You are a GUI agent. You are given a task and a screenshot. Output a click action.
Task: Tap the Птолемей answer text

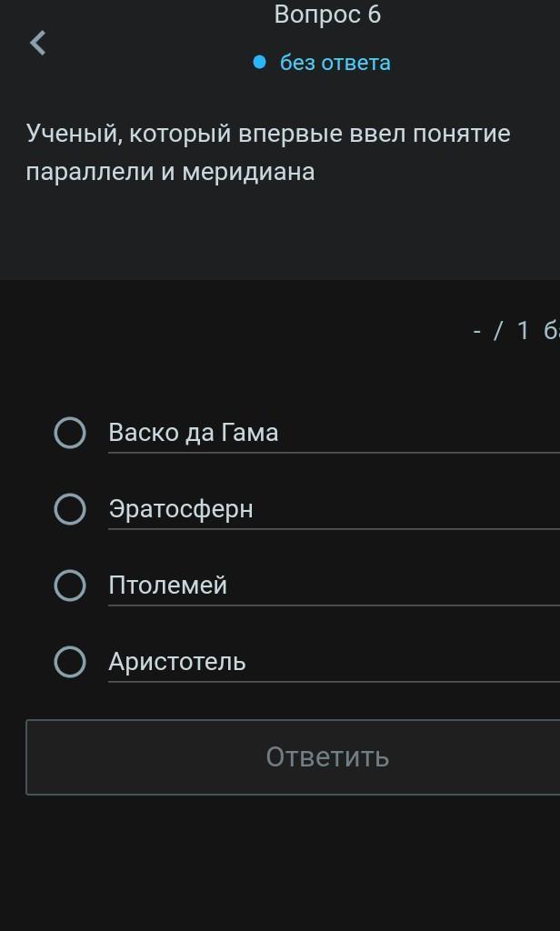168,586
